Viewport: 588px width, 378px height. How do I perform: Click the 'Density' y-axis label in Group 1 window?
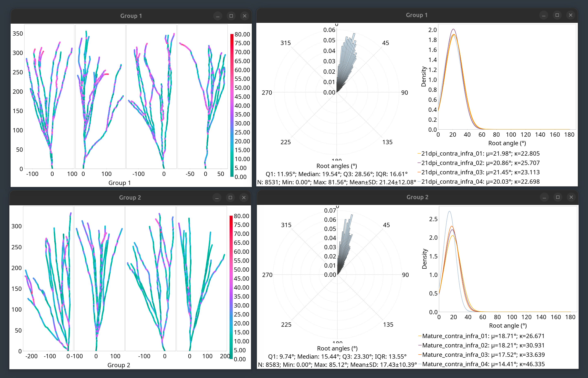click(423, 77)
